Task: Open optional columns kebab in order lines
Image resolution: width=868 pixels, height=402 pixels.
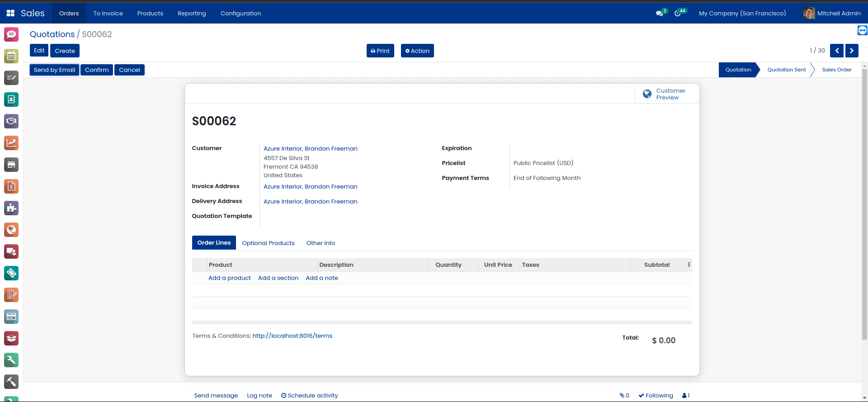Action: pyautogui.click(x=689, y=265)
